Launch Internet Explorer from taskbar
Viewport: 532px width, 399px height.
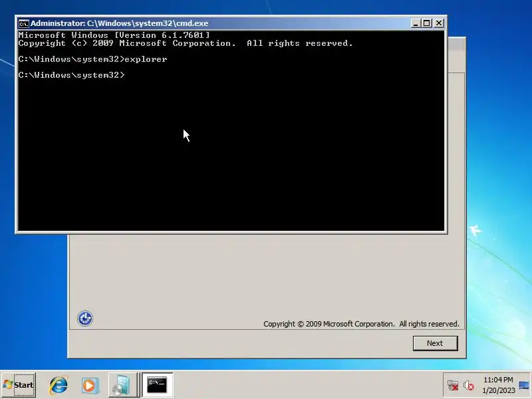coord(59,385)
